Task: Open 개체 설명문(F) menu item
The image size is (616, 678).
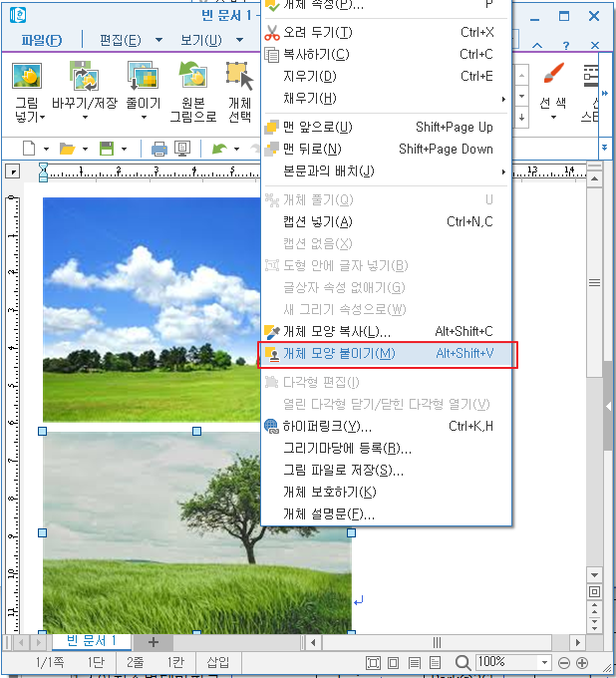Action: [386, 514]
